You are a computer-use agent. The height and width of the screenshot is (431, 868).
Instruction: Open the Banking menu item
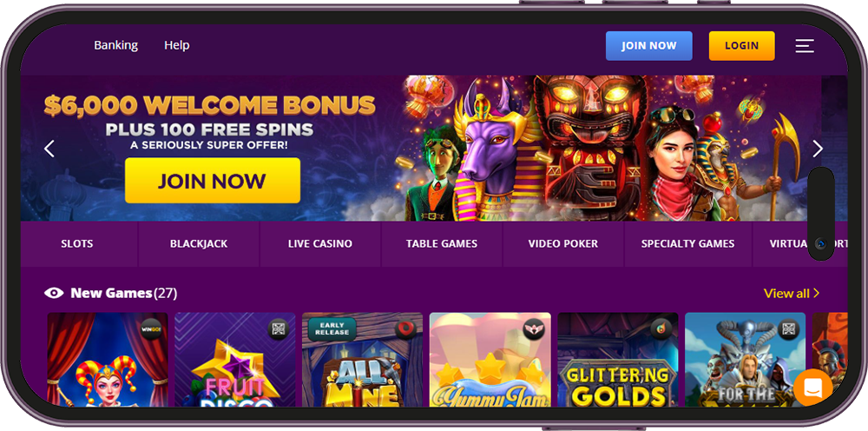pos(115,45)
